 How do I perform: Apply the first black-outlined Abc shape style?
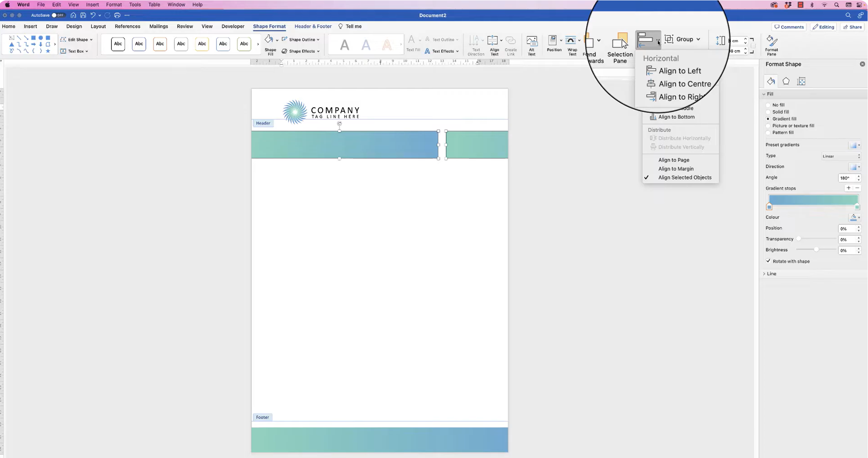tap(118, 44)
